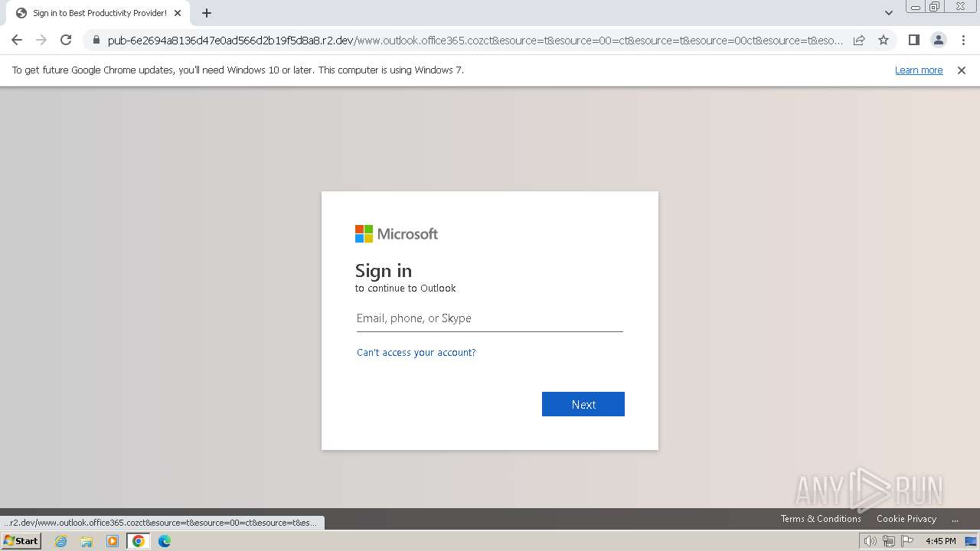
Task: Launch Internet Explorer from the taskbar
Action: point(60,541)
